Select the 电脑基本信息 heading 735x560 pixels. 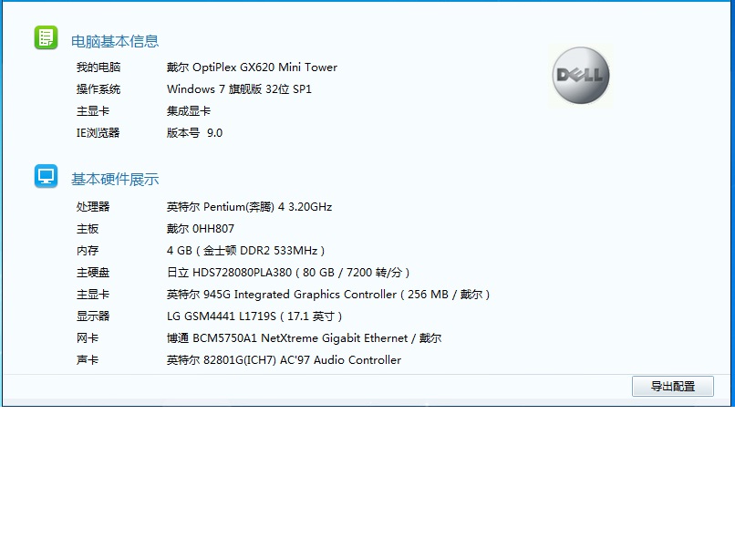tap(115, 41)
